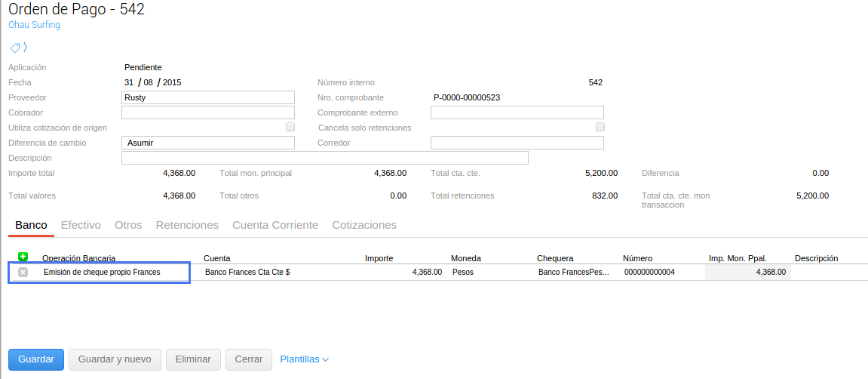Open the Ohau Surfing link
This screenshot has width=868, height=379.
coord(34,25)
